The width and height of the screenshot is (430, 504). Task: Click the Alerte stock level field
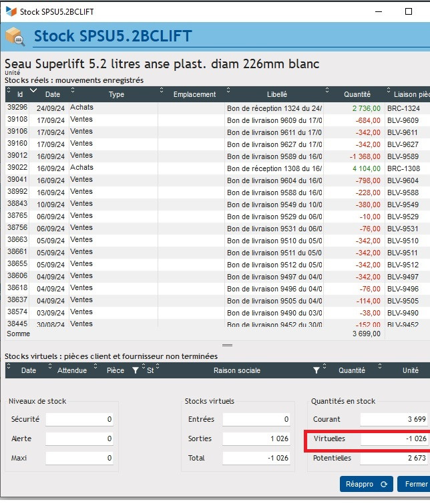click(79, 438)
